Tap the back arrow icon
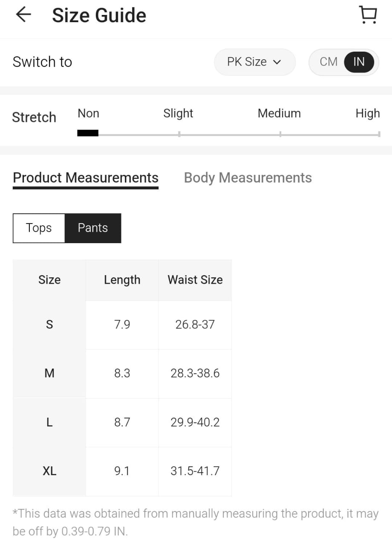This screenshot has height=546, width=392. [23, 15]
